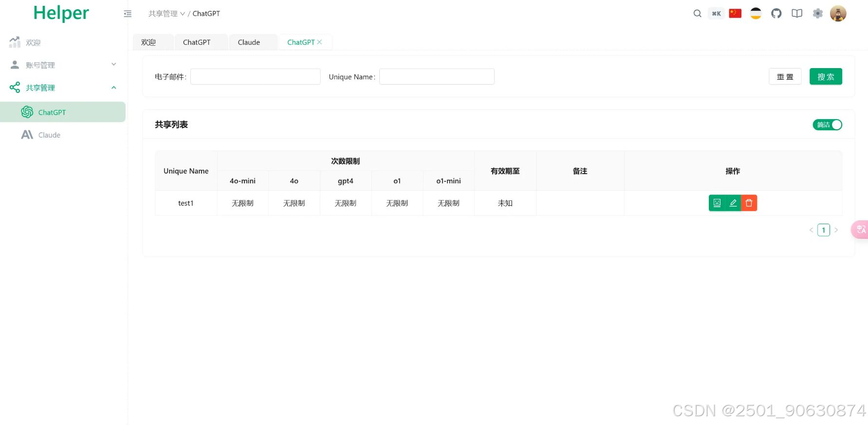Screen dimensions: 868x425
Task: Click the test1 cell
Action: [186, 203]
